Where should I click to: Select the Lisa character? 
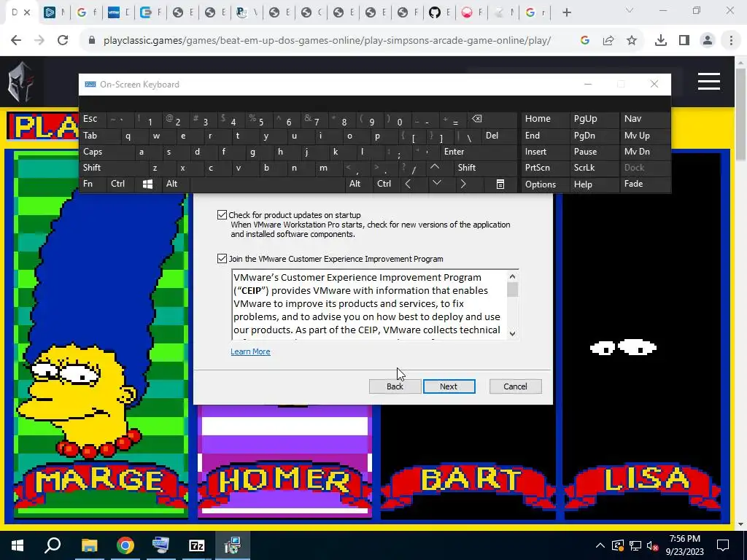pyautogui.click(x=642, y=336)
